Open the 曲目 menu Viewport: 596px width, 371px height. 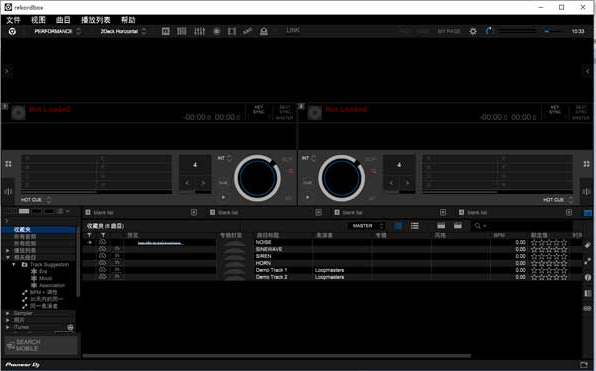point(63,20)
